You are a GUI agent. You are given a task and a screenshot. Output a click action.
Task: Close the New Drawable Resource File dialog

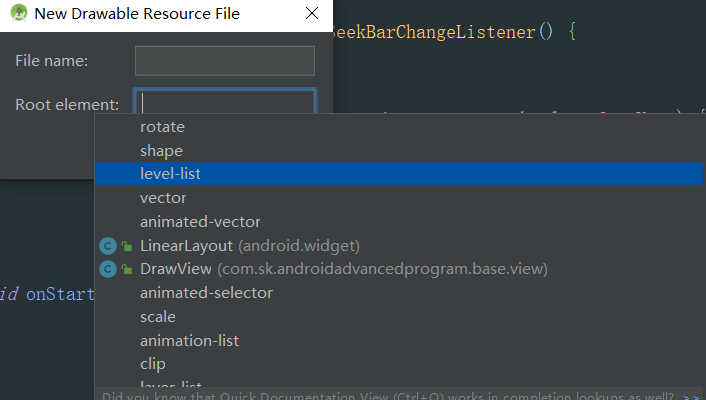click(x=312, y=15)
